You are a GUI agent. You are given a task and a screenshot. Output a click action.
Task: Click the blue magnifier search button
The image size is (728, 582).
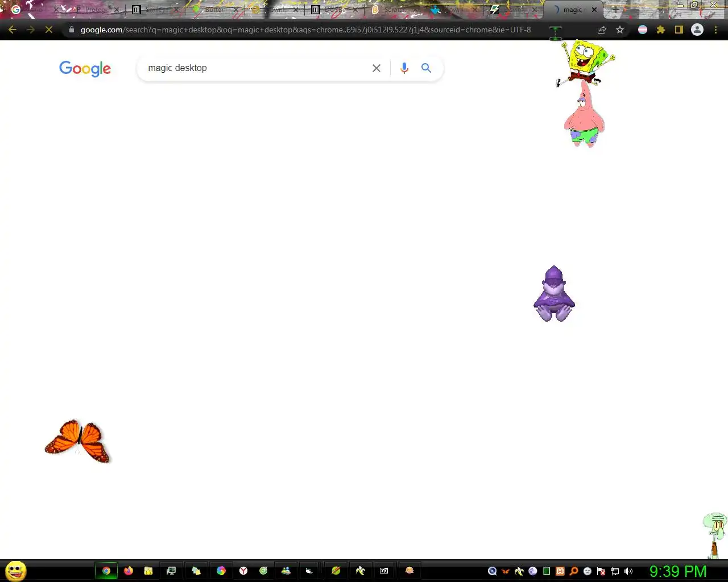coord(426,68)
